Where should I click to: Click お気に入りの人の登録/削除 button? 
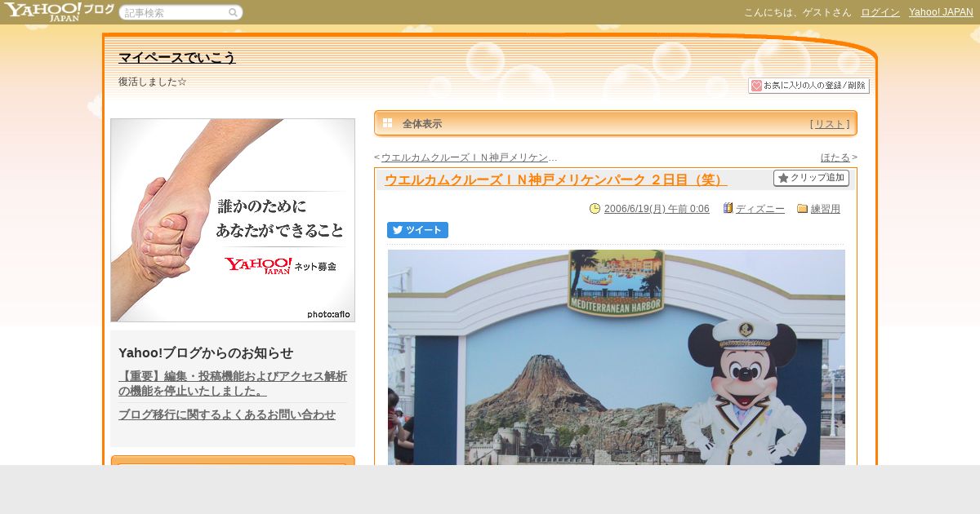pyautogui.click(x=808, y=86)
